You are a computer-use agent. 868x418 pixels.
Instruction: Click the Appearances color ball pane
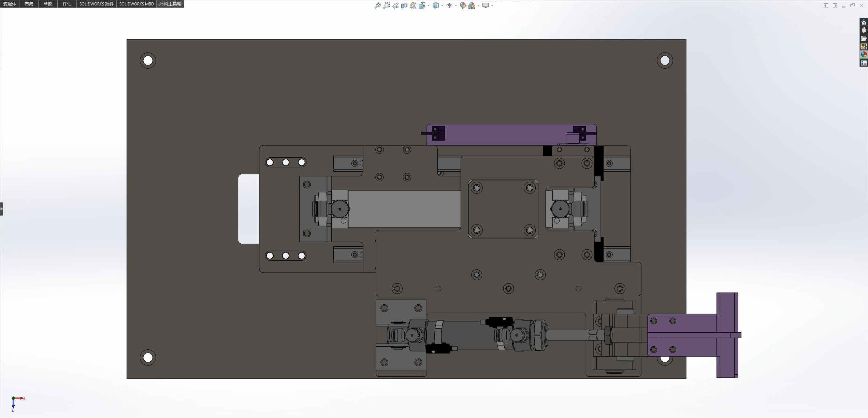click(864, 55)
